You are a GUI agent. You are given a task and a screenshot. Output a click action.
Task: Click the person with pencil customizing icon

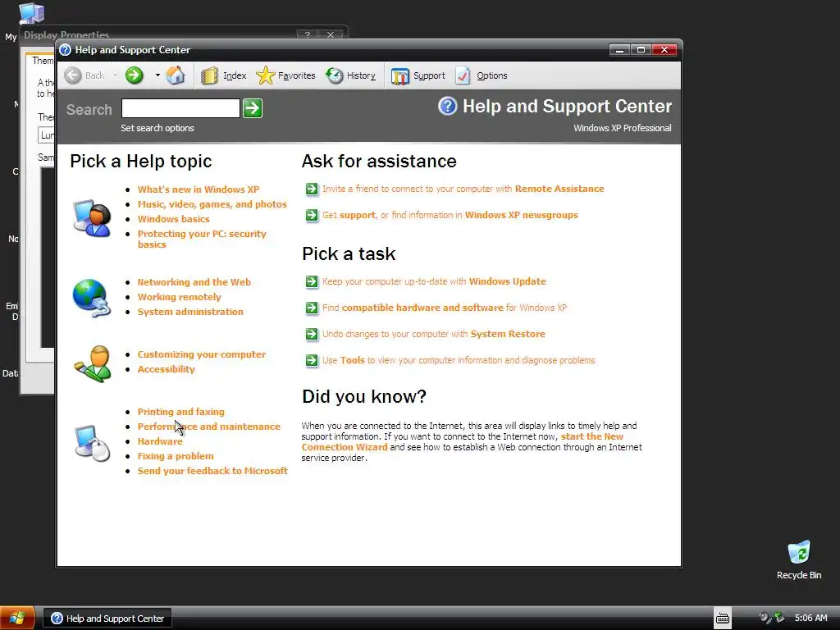[x=93, y=363]
